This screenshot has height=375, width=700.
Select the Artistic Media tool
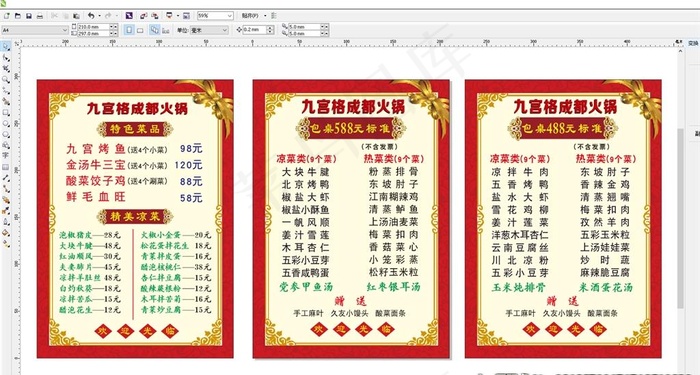click(x=6, y=101)
